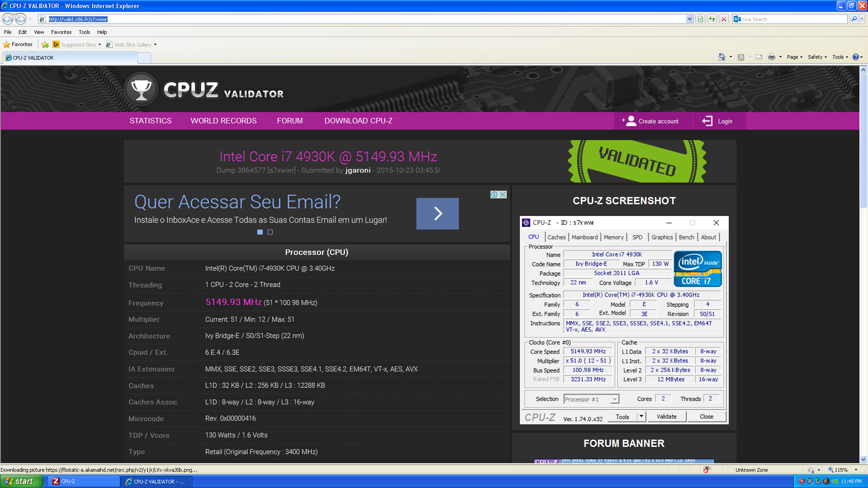The height and width of the screenshot is (488, 868).
Task: Click the blue Help question mark icon
Action: (x=855, y=57)
